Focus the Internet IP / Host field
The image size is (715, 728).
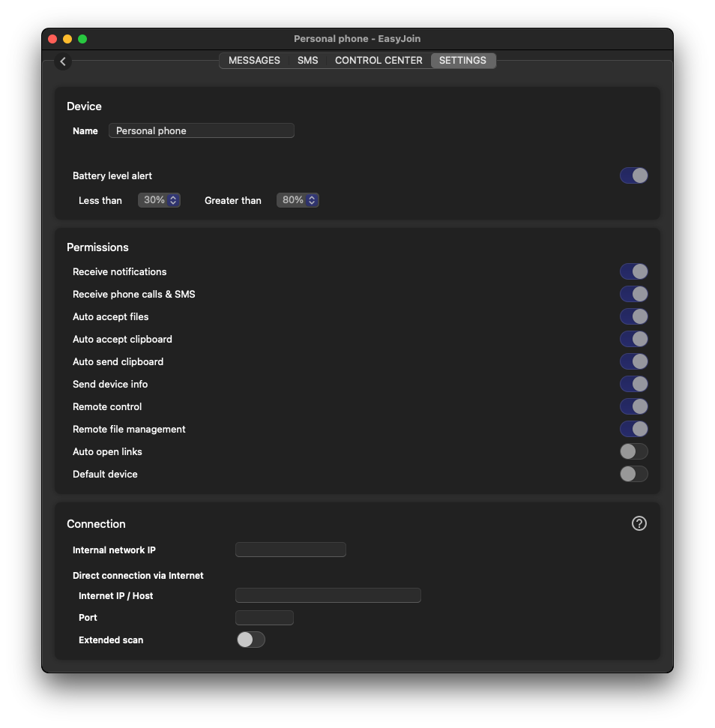pyautogui.click(x=328, y=595)
